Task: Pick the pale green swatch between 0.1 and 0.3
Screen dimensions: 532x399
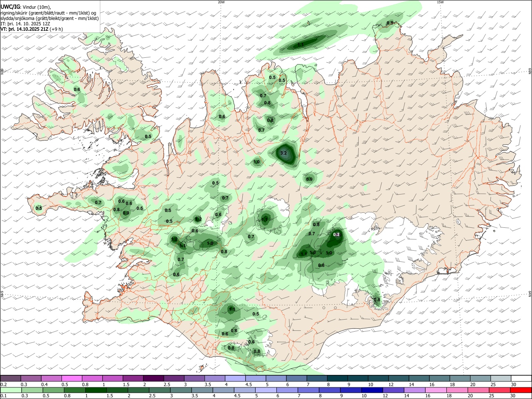Action: click(11, 390)
